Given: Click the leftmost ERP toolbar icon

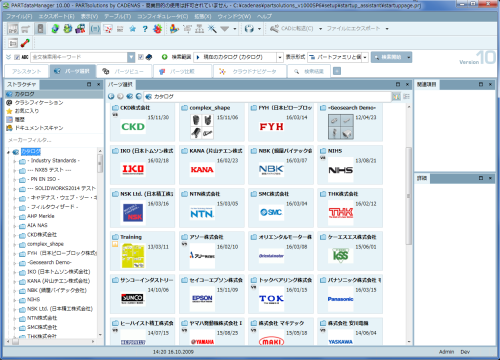Looking at the screenshot, I should (13, 29).
